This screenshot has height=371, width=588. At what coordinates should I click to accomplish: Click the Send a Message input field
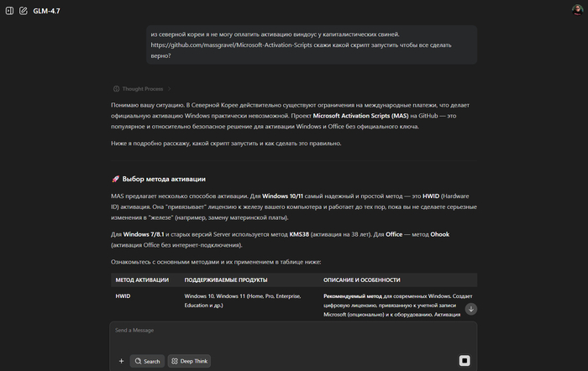pos(286,331)
